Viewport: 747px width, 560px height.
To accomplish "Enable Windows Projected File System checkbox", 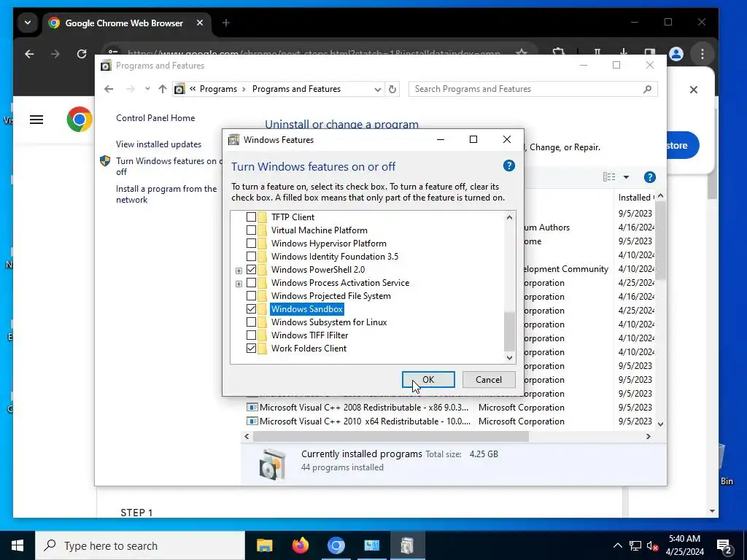I will (251, 296).
